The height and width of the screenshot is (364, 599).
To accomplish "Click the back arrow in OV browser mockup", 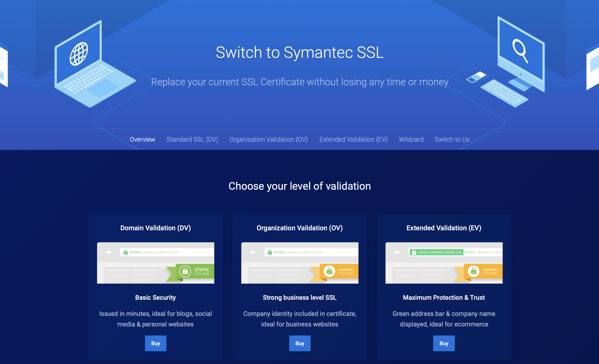I will pyautogui.click(x=253, y=252).
